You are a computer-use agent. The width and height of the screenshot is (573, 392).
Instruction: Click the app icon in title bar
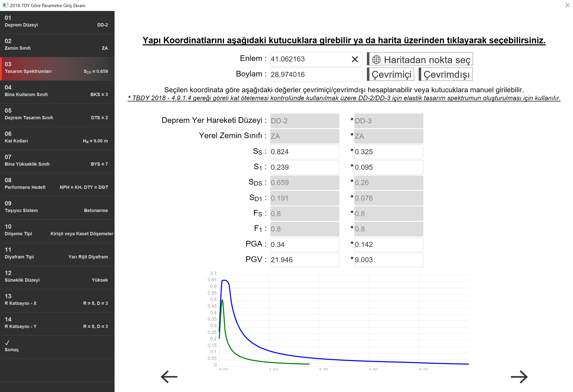(5, 5)
